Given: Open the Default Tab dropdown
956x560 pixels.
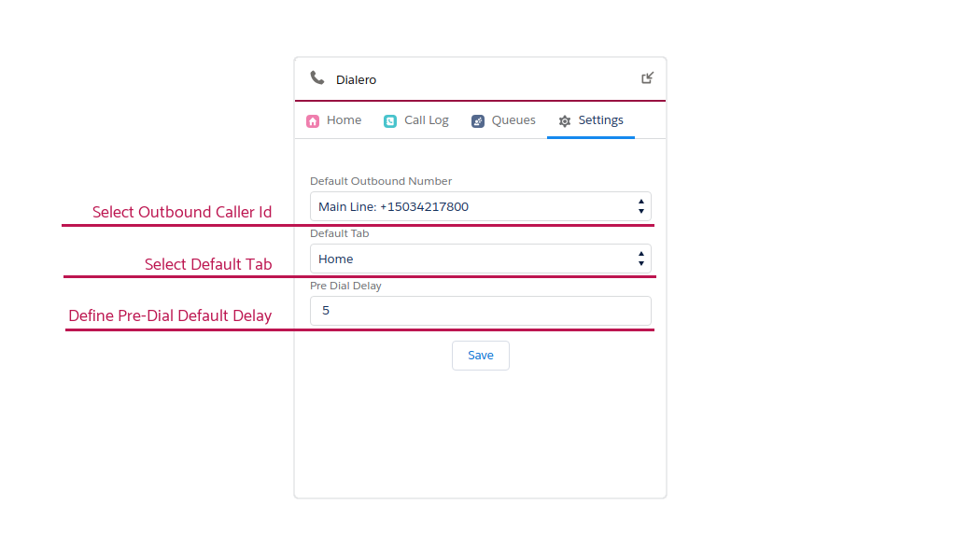Looking at the screenshot, I should coord(481,259).
